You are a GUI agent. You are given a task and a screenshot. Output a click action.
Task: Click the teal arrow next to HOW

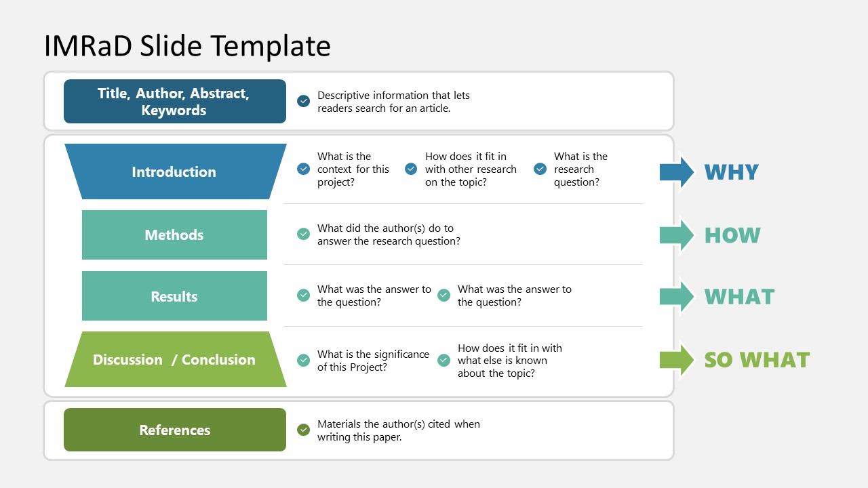[x=677, y=235]
